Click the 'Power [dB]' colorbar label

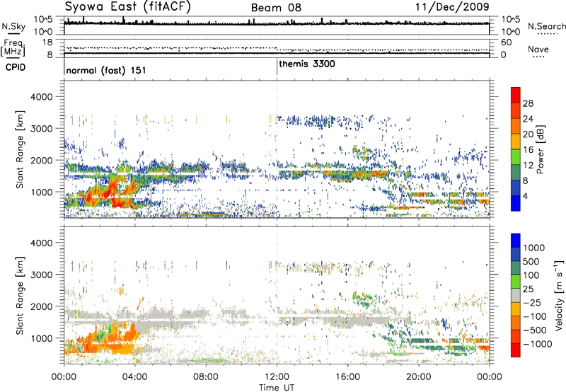pyautogui.click(x=541, y=149)
